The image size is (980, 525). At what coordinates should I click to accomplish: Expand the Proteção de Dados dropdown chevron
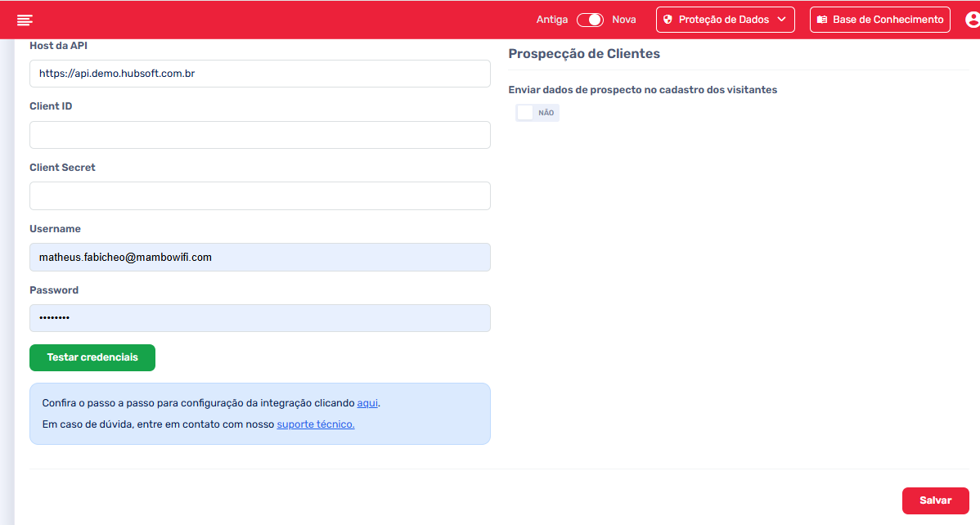coord(781,20)
